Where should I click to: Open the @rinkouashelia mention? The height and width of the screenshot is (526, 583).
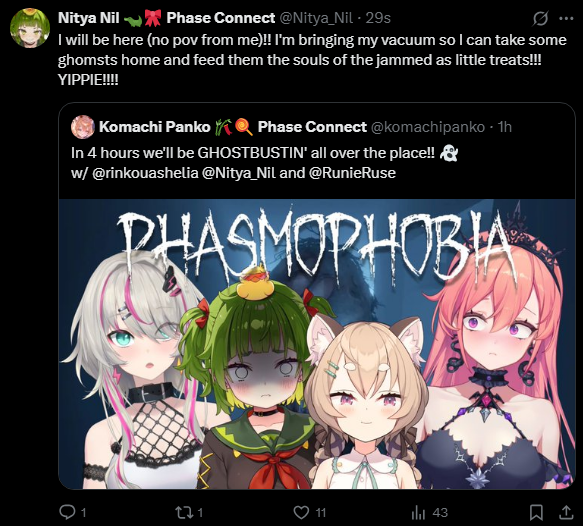coord(145,173)
